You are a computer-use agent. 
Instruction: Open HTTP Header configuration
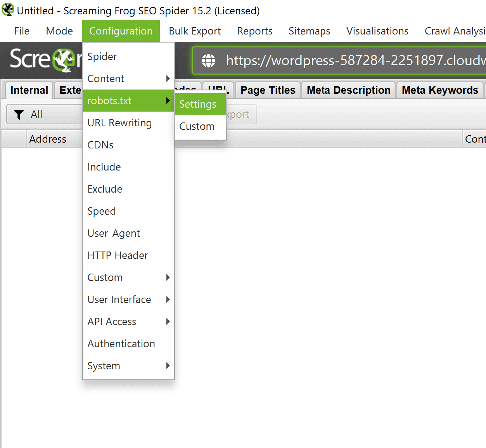point(128,255)
